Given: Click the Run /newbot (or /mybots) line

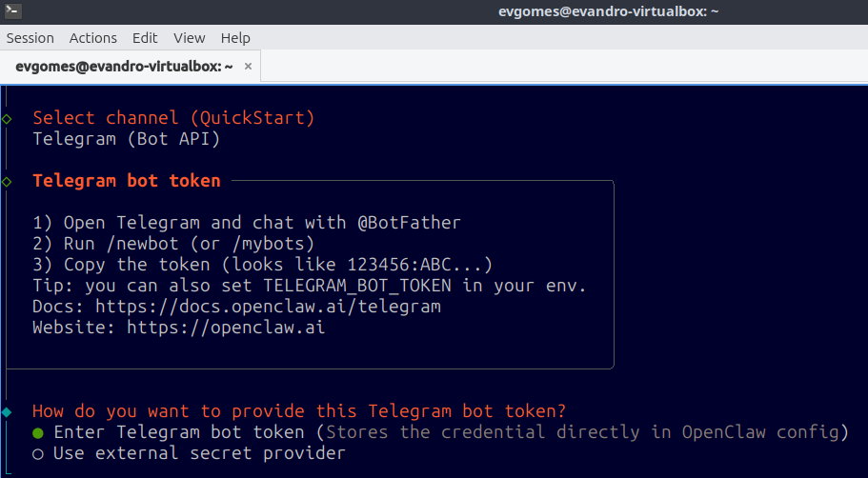Looking at the screenshot, I should point(173,244).
